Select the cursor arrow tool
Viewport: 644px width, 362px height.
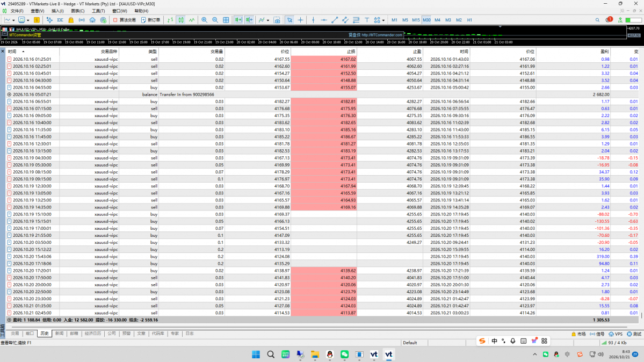click(290, 20)
